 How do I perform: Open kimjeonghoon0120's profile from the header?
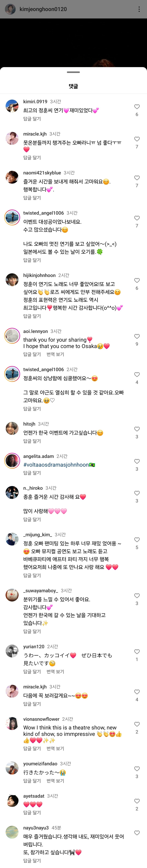(x=43, y=9)
